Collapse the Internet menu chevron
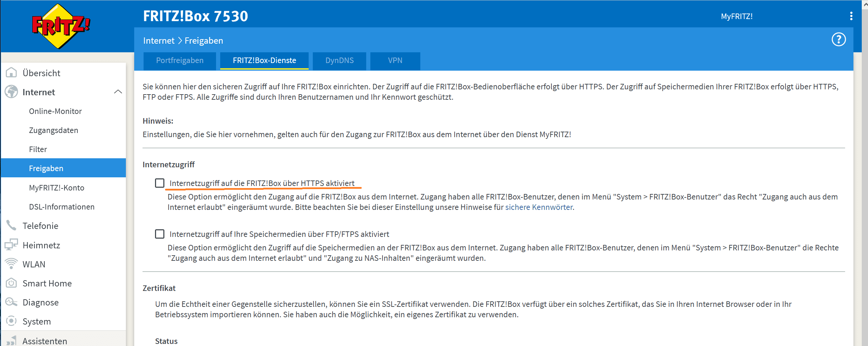 tap(118, 92)
